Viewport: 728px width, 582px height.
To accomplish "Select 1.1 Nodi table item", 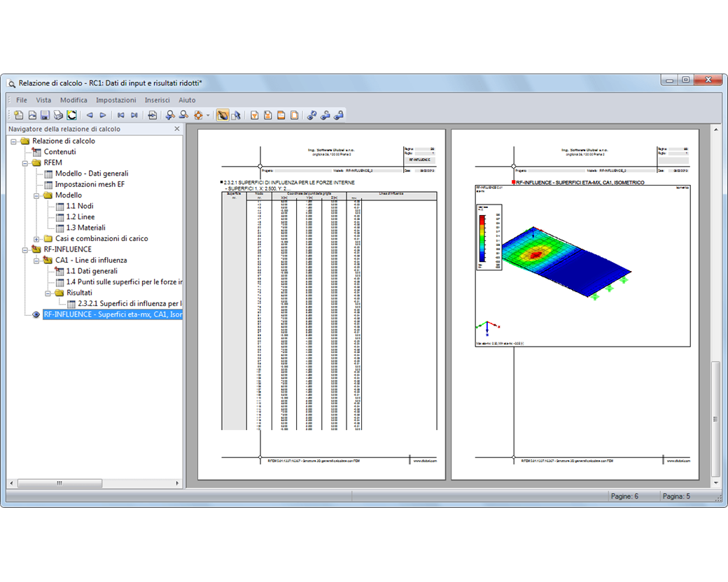I will (79, 206).
